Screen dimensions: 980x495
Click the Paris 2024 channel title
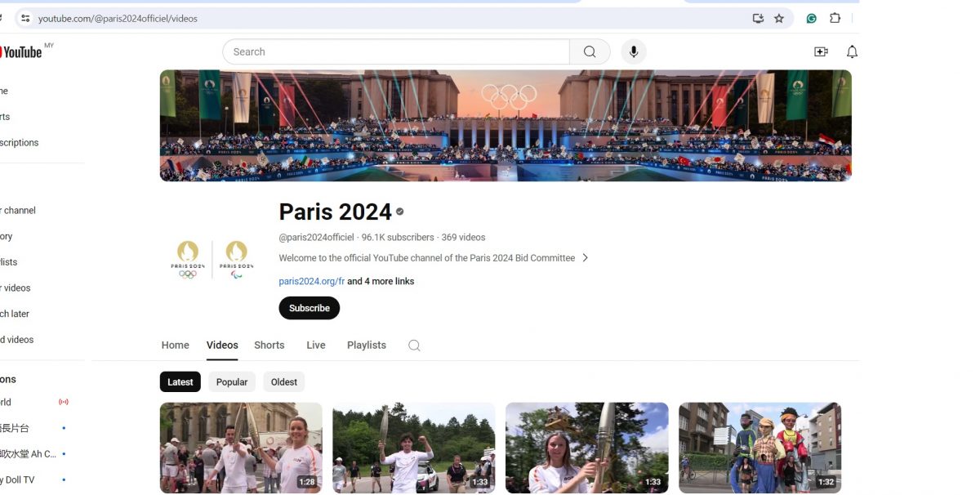point(336,212)
